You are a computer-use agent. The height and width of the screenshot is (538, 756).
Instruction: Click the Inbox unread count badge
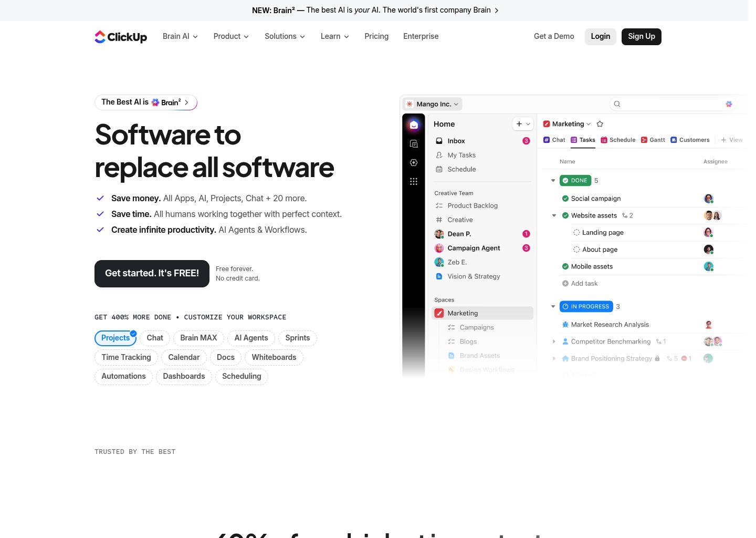click(x=526, y=141)
